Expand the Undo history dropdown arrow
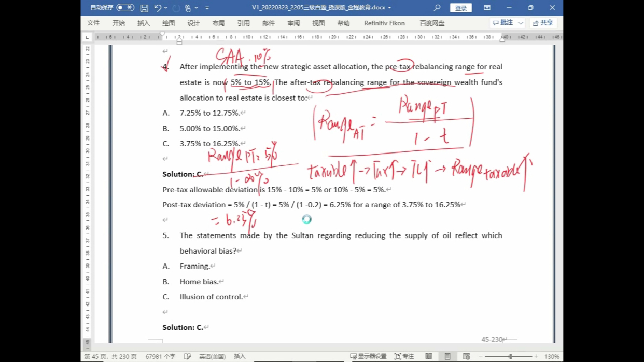The height and width of the screenshot is (362, 644). point(166,8)
